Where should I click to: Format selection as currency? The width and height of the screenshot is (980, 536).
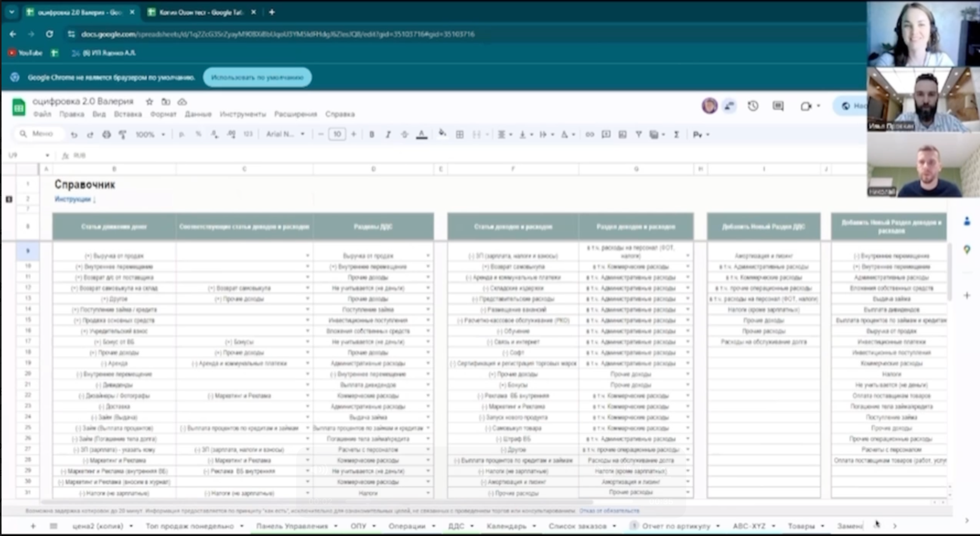coord(182,135)
